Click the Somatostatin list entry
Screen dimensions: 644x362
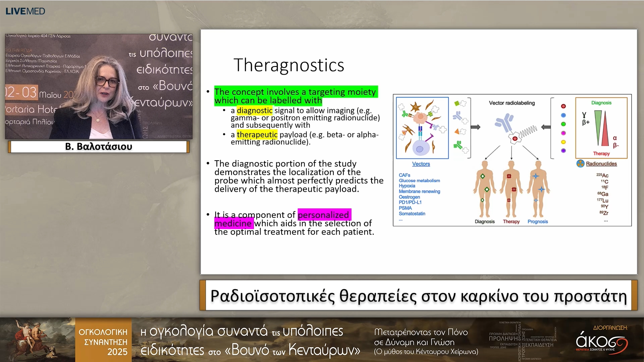click(x=412, y=214)
